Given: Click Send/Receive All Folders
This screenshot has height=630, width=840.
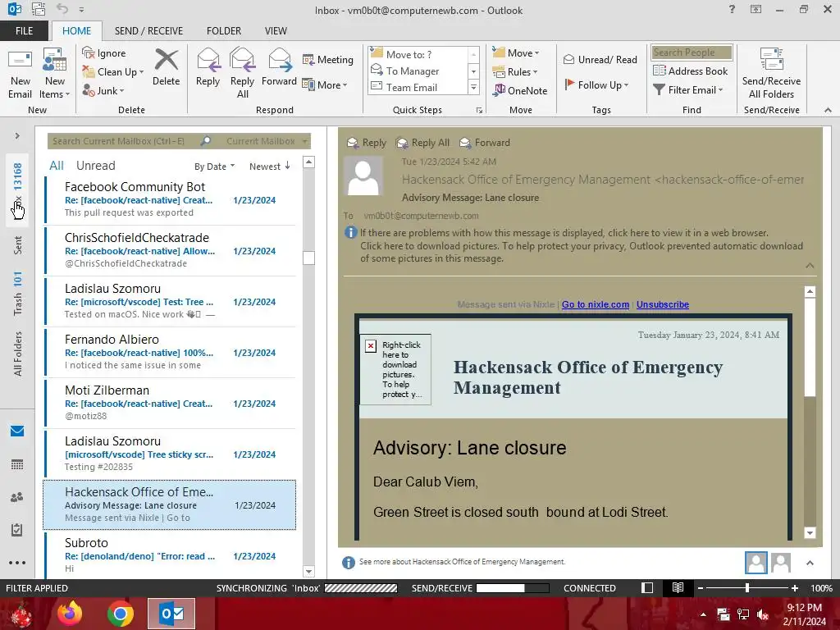Looking at the screenshot, I should [771, 73].
